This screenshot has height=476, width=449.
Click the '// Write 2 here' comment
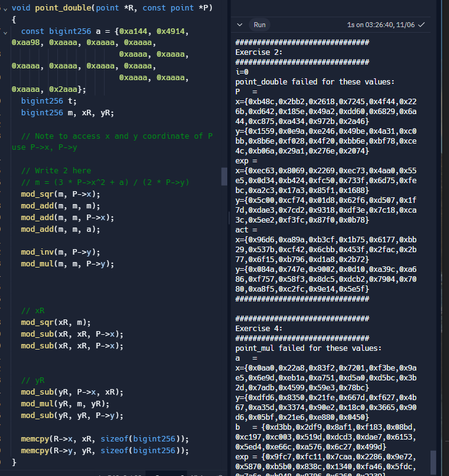click(56, 171)
